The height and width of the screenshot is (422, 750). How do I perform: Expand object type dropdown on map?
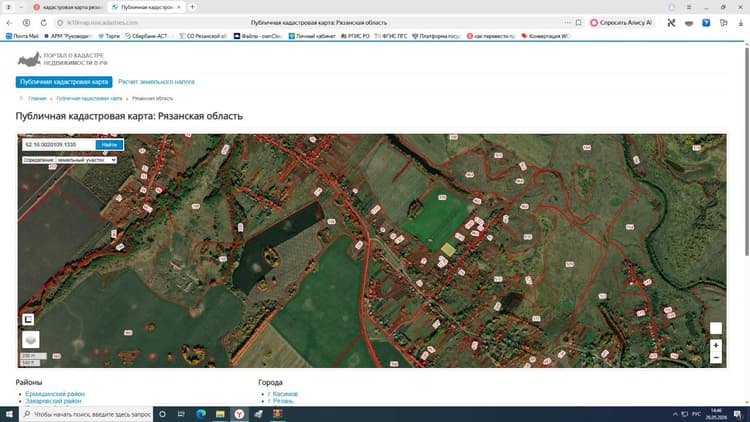coord(69,160)
